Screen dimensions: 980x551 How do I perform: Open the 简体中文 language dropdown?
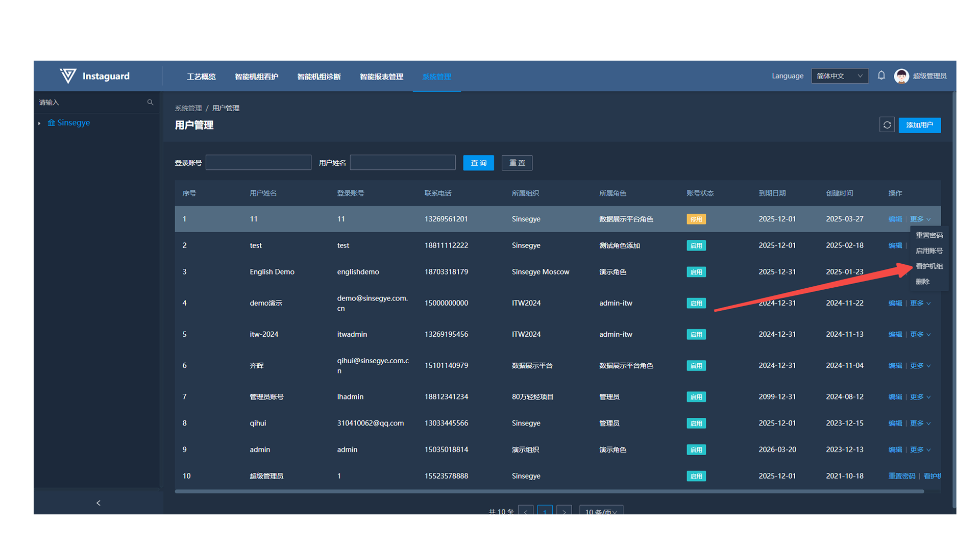tap(840, 76)
